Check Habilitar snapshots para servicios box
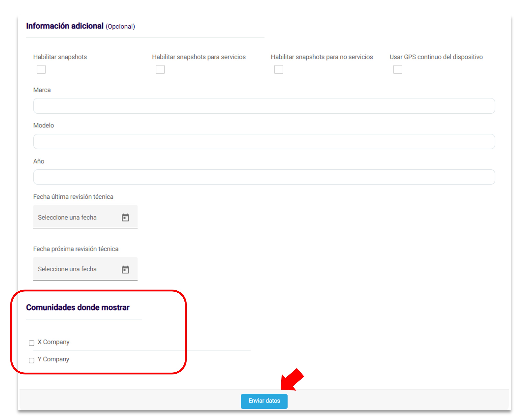 pos(160,69)
